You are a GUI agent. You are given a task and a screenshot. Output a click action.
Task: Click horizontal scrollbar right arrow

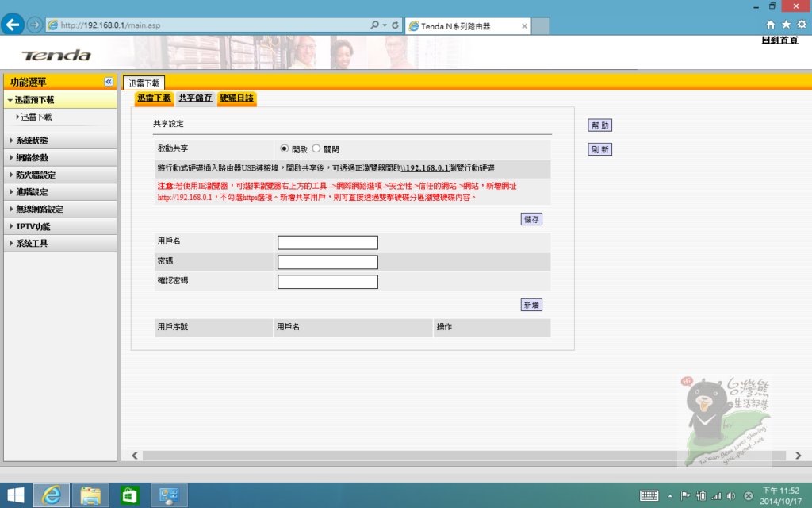(x=798, y=455)
